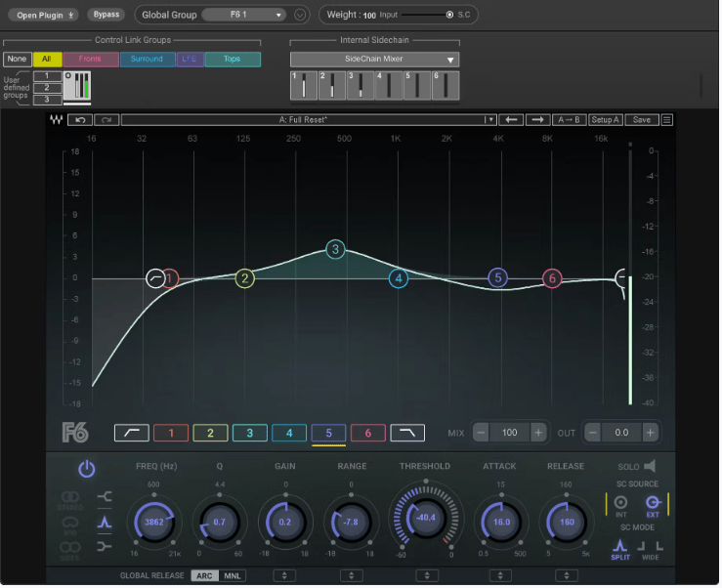Select band 2 button below graph

tap(210, 434)
